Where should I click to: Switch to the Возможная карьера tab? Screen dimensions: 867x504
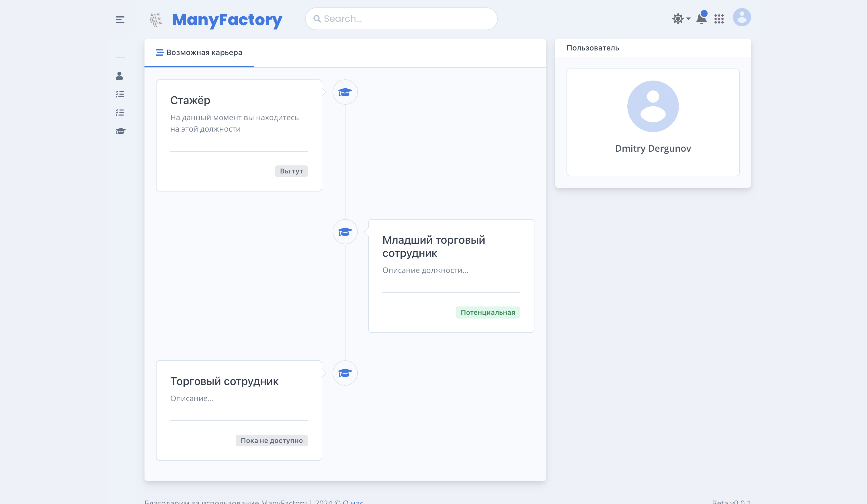(199, 53)
